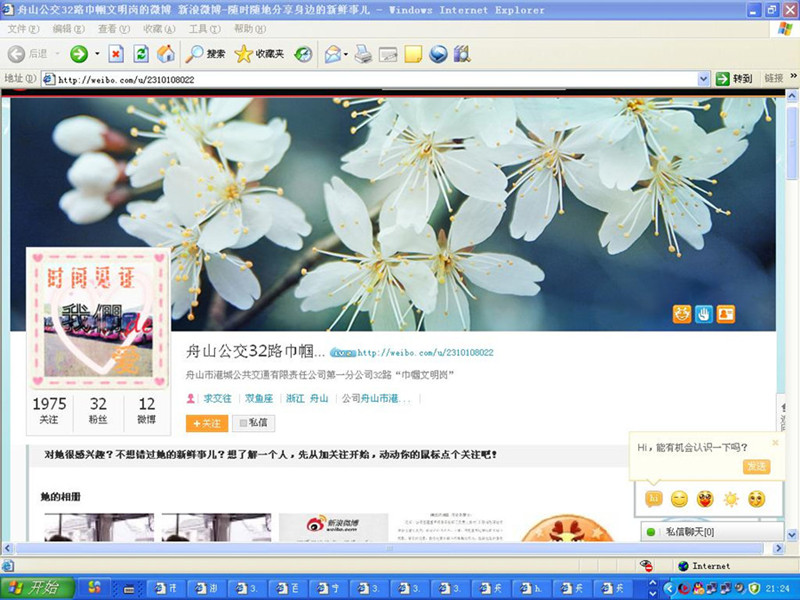Select the yellow smiling emoji in greeting box

pyautogui.click(x=679, y=499)
